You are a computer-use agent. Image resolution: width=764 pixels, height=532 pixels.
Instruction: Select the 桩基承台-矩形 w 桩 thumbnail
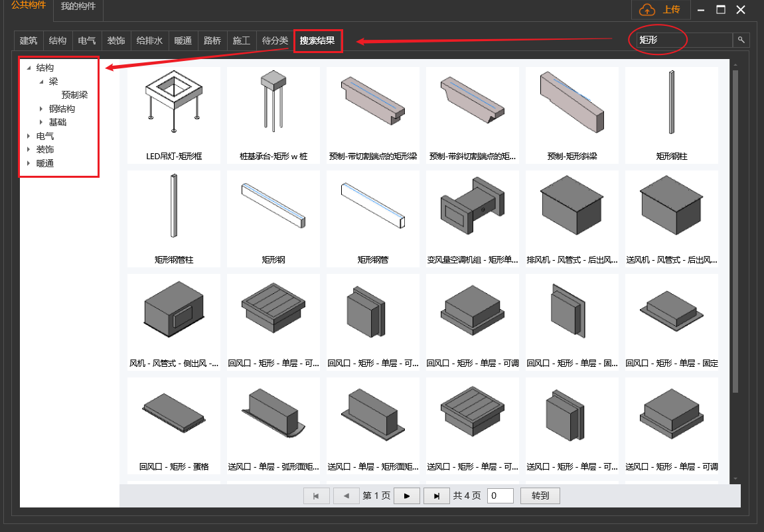(x=273, y=115)
